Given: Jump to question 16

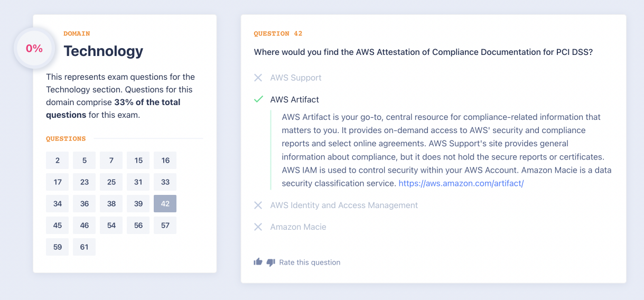Looking at the screenshot, I should [165, 161].
